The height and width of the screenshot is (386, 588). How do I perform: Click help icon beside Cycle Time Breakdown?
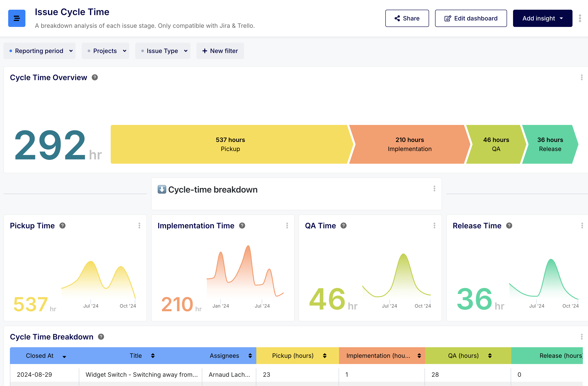pyautogui.click(x=101, y=337)
